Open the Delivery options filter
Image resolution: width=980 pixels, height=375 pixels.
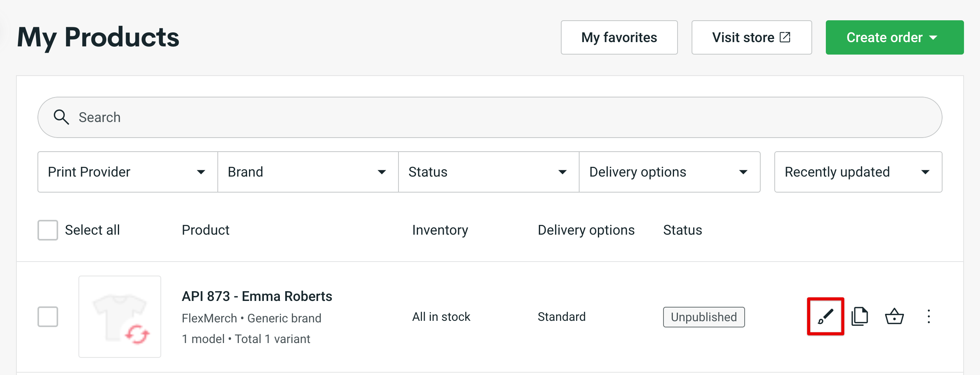pyautogui.click(x=670, y=172)
